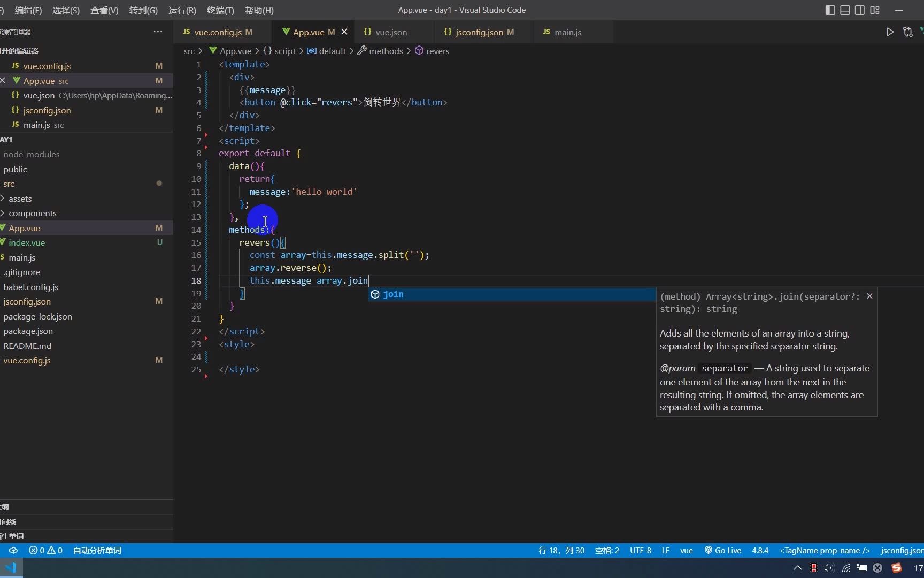Change indentation setting 空格: 2
The image size is (924, 578).
point(607,550)
